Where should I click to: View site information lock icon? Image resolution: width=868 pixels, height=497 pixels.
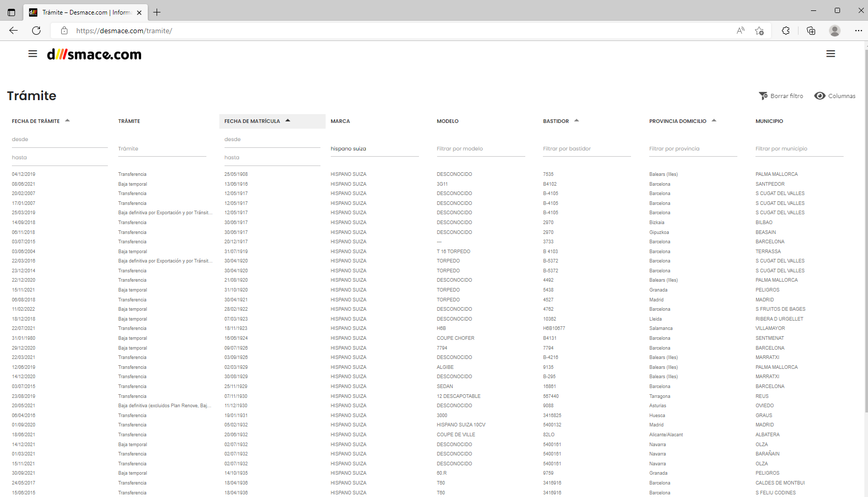(64, 31)
